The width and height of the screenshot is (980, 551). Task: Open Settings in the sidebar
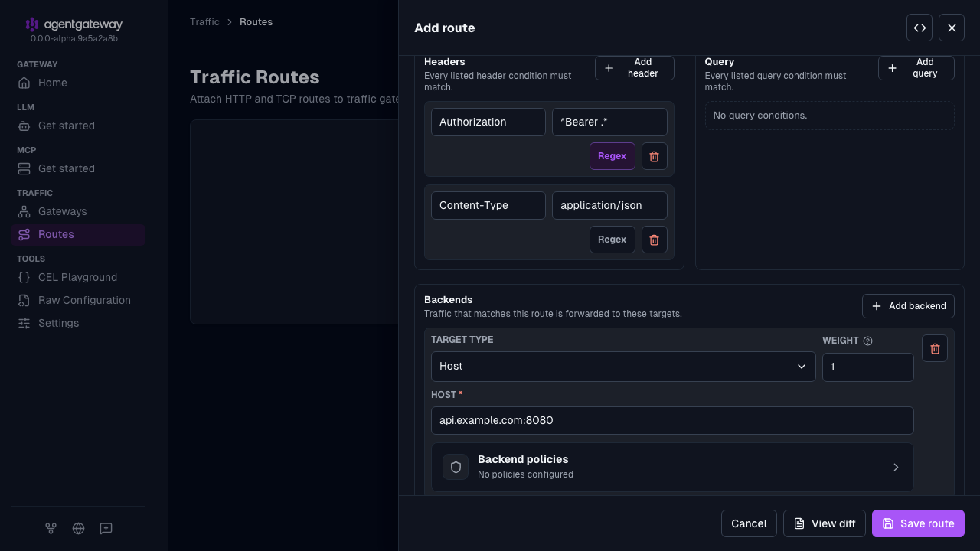[78, 323]
